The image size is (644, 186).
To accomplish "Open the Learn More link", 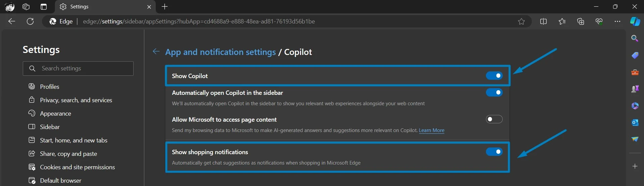I will click(432, 130).
